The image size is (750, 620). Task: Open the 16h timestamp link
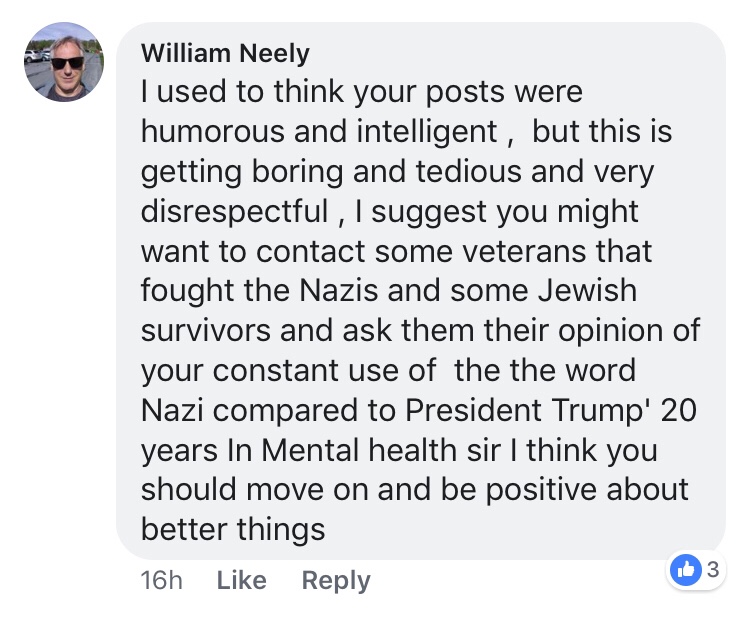(x=162, y=580)
